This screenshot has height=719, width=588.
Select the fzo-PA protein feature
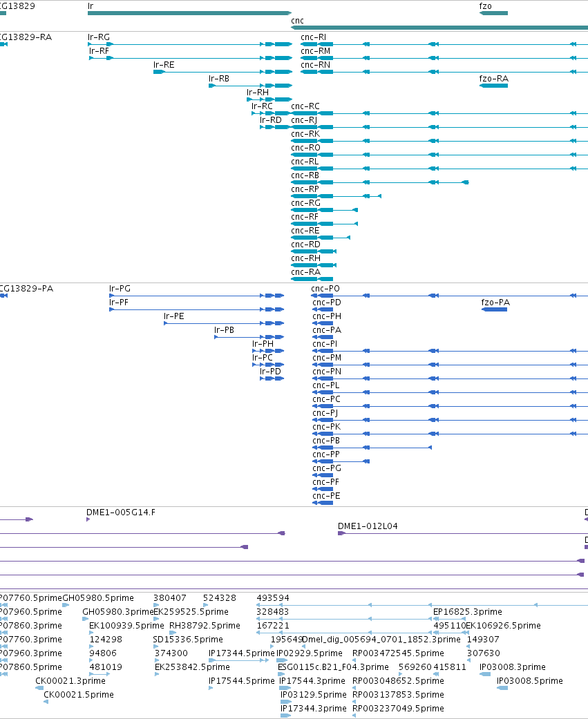495,309
